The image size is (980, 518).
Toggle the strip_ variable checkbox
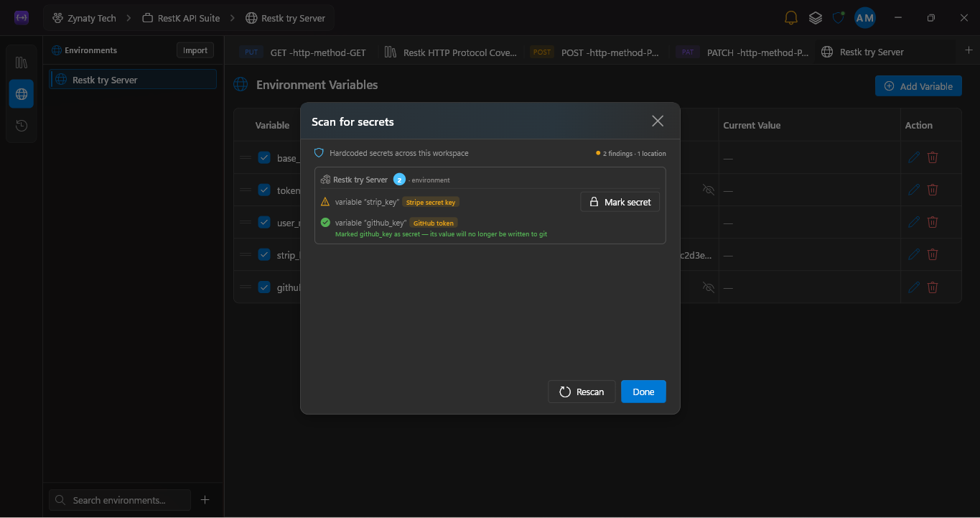tap(264, 254)
